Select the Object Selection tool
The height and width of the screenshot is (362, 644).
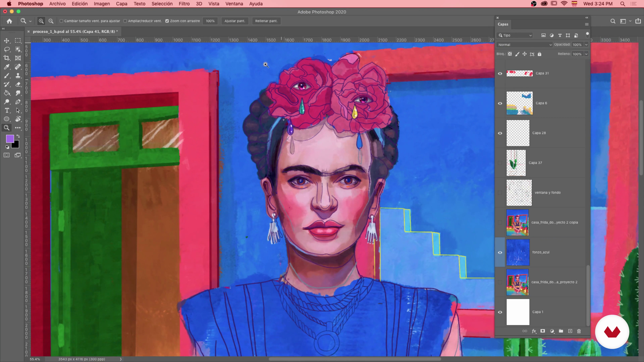click(18, 49)
